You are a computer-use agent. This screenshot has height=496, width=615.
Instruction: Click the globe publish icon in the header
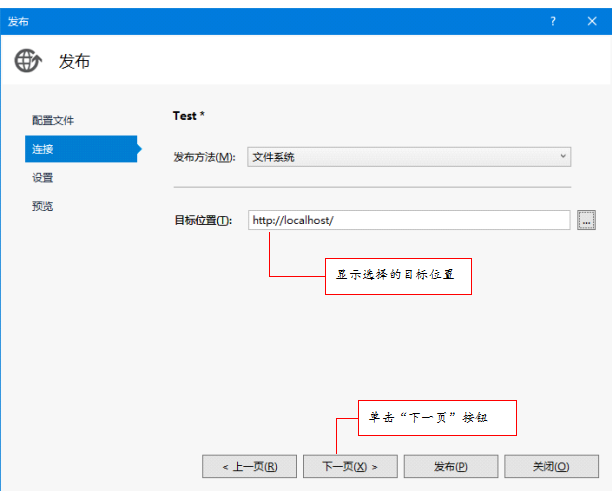pyautogui.click(x=28, y=61)
